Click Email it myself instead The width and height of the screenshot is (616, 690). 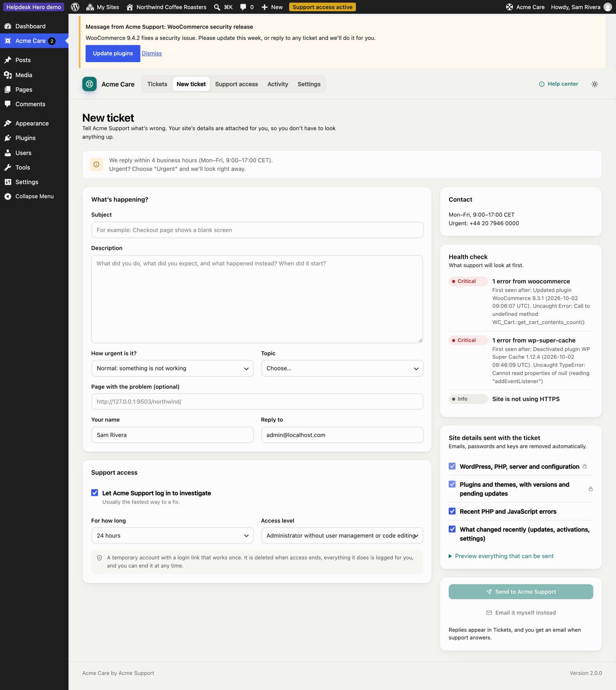[x=521, y=613]
